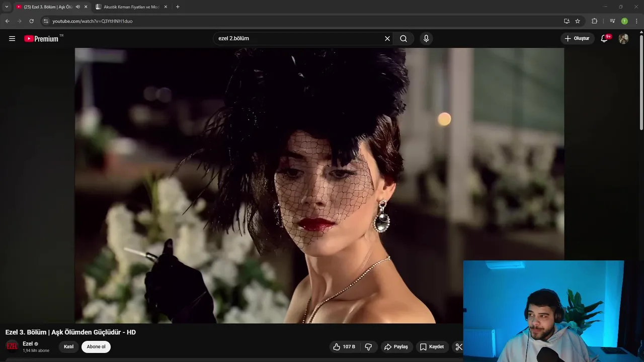Open Chrome extensions puzzle icon
644x362 pixels.
595,21
